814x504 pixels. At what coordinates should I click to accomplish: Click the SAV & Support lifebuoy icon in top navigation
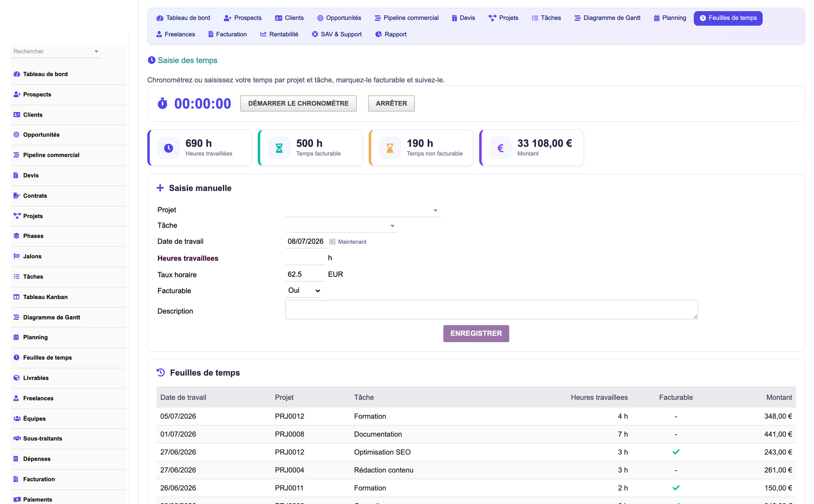[x=315, y=34]
